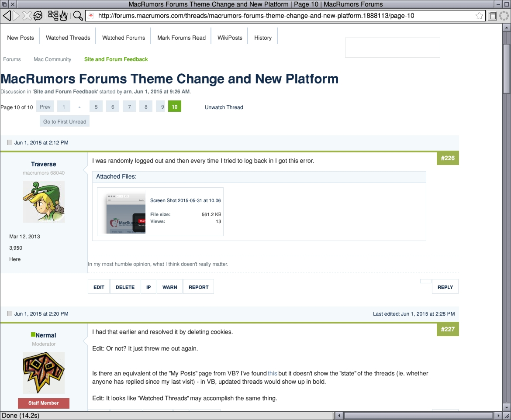511x420 pixels.
Task: Click the Mac Community breadcrumb
Action: pos(52,59)
